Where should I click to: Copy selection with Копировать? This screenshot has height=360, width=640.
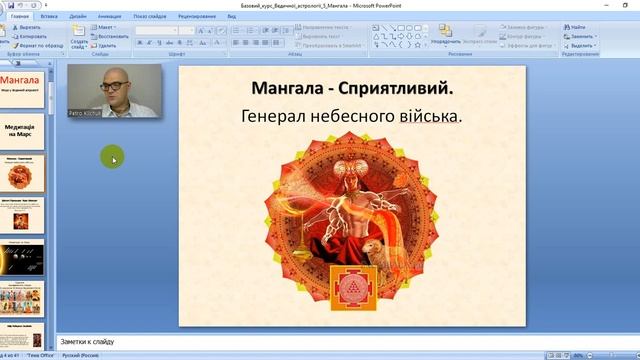(29, 36)
